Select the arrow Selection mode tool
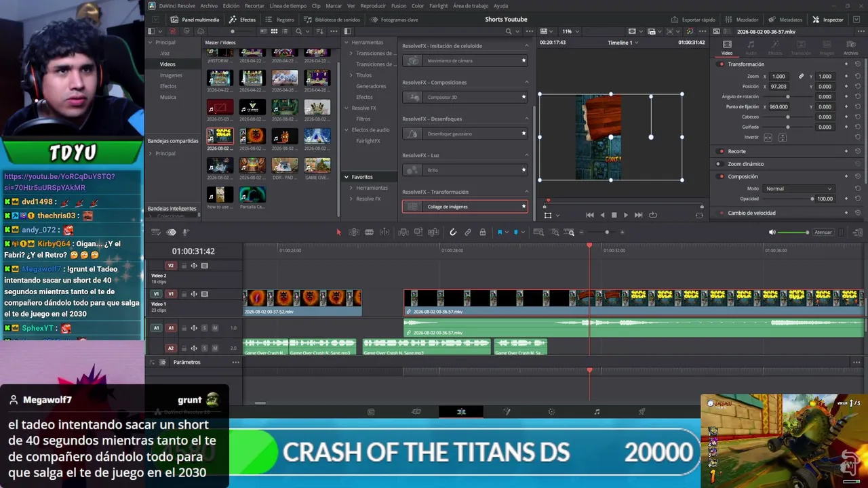The height and width of the screenshot is (488, 868). (x=339, y=232)
